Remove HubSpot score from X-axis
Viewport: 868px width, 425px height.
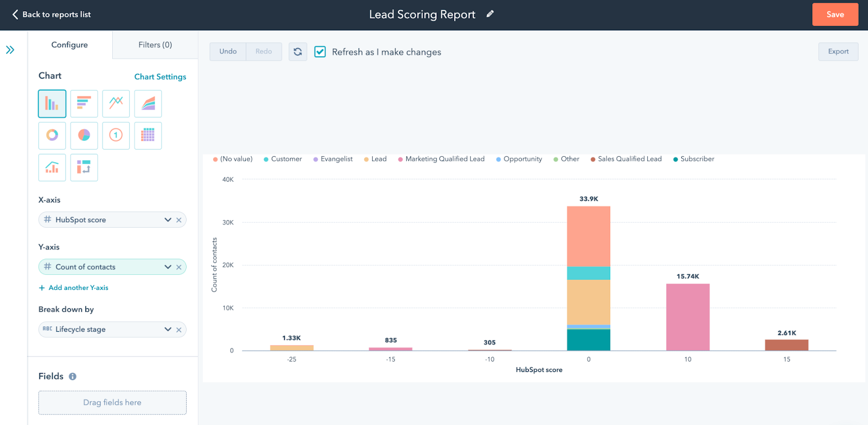click(x=178, y=220)
